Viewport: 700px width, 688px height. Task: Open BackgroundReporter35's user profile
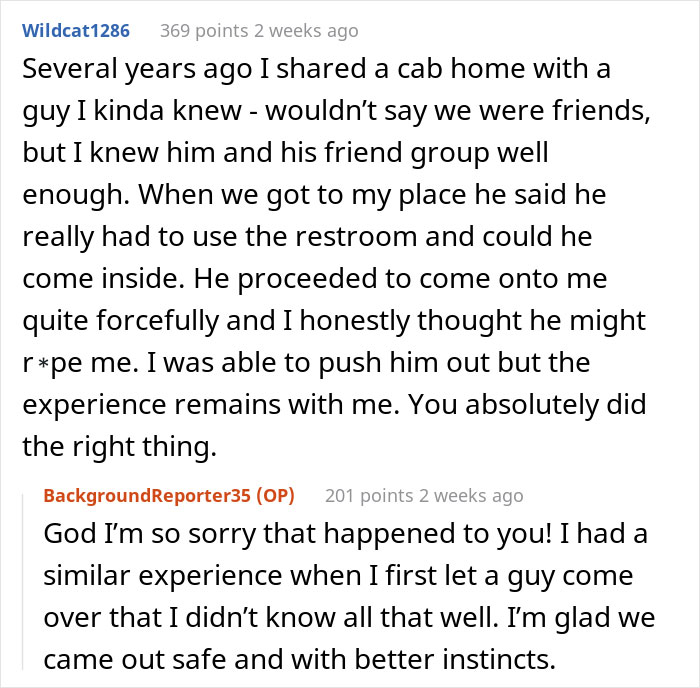pos(147,495)
